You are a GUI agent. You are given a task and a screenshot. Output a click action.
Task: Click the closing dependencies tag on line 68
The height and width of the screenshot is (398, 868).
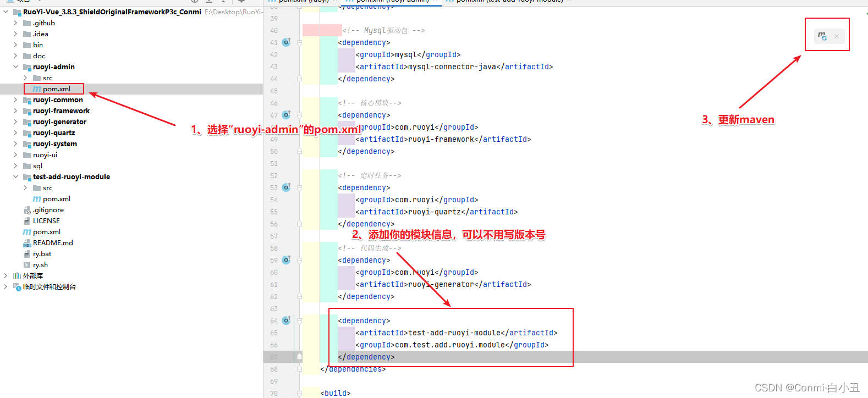[353, 369]
